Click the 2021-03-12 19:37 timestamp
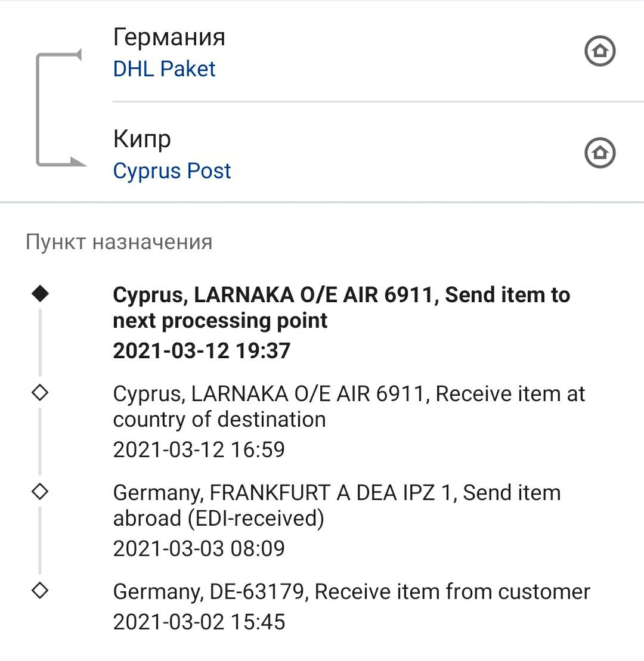This screenshot has height=661, width=644. (202, 350)
